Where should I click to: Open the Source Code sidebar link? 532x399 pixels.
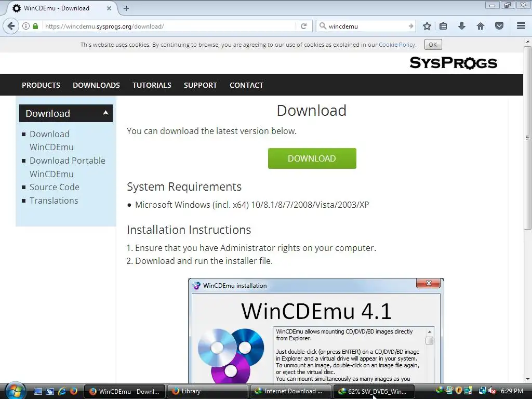54,187
